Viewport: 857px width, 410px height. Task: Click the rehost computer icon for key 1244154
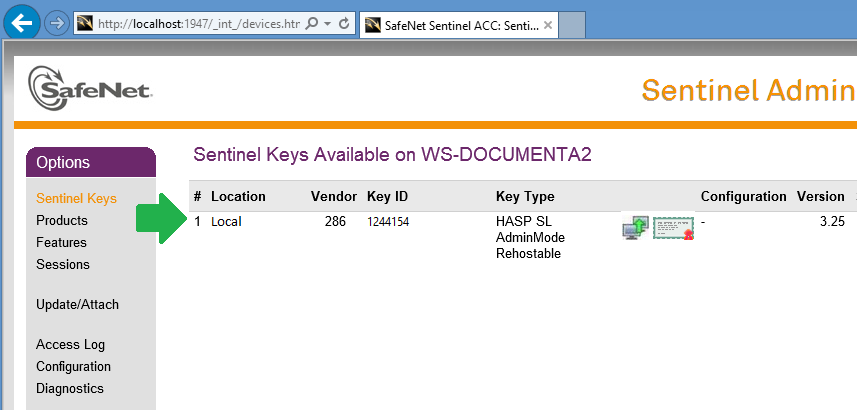click(x=635, y=227)
